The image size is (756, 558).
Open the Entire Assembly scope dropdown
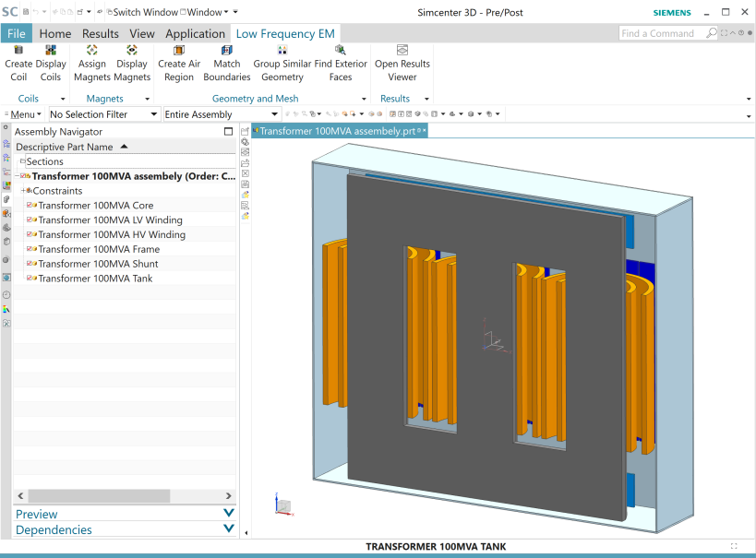coord(274,114)
